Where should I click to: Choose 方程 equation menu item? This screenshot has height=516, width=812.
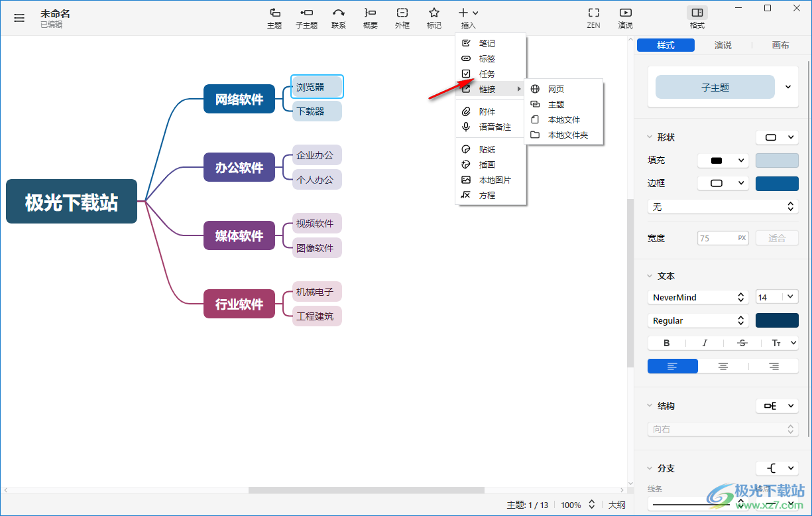(491, 195)
